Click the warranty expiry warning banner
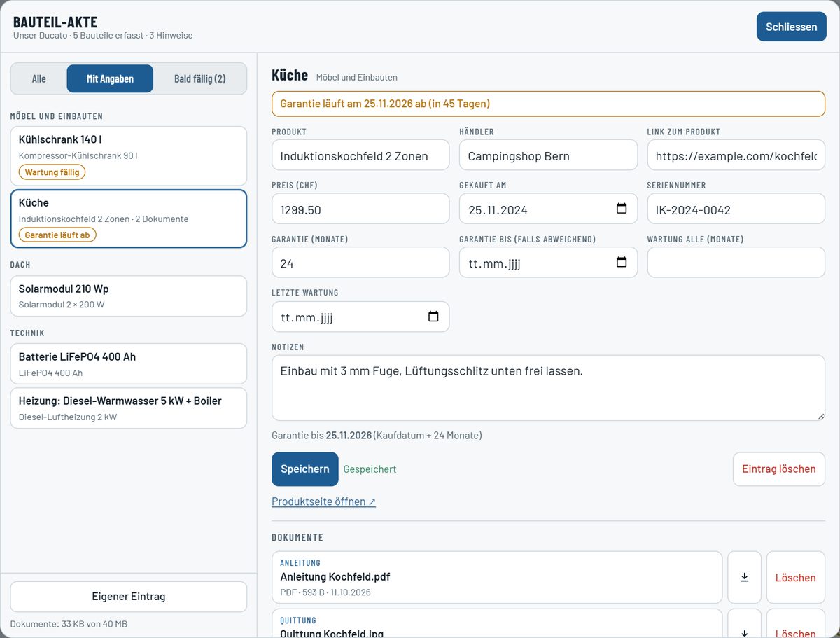Screen dimensions: 840x638 click(548, 104)
